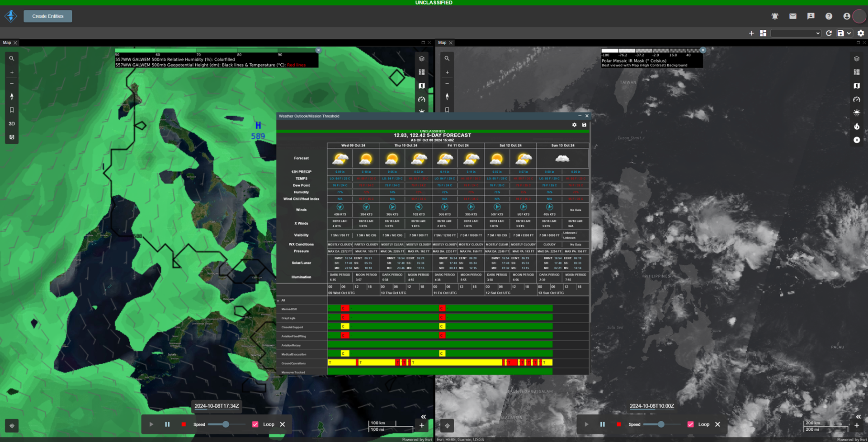Select the GrayEagle row

(x=433, y=318)
